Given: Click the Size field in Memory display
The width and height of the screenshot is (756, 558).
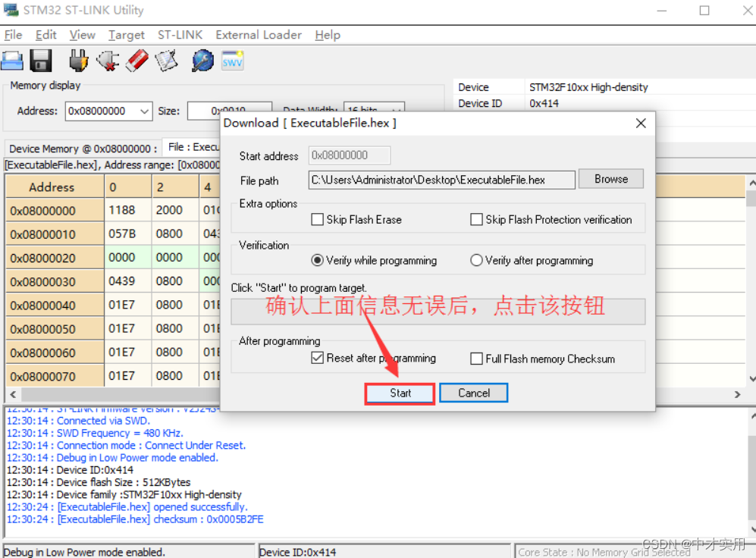Looking at the screenshot, I should (x=229, y=111).
